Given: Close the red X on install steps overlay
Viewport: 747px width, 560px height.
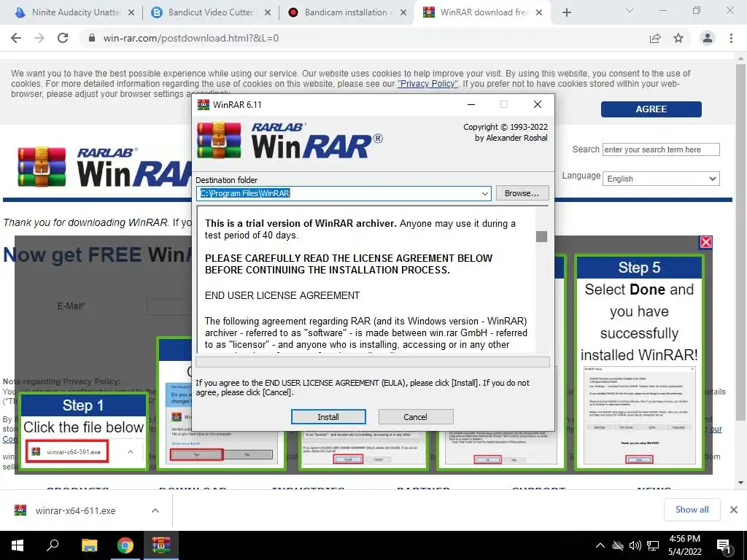Looking at the screenshot, I should point(706,242).
